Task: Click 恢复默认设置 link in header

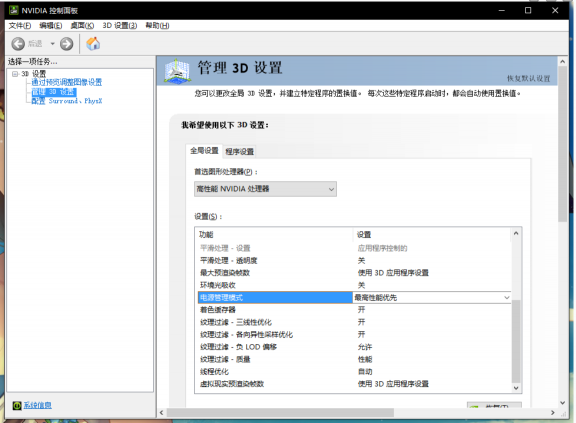Action: (x=529, y=78)
